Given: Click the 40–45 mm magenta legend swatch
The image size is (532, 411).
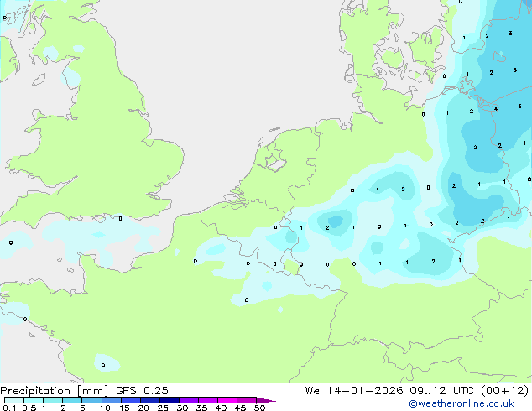Looking at the screenshot, I should coord(227,400).
